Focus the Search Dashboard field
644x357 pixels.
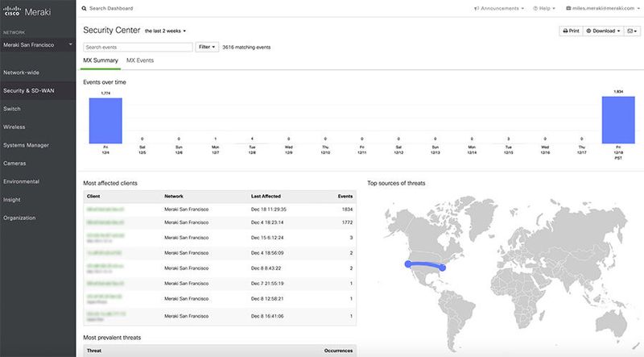111,8
